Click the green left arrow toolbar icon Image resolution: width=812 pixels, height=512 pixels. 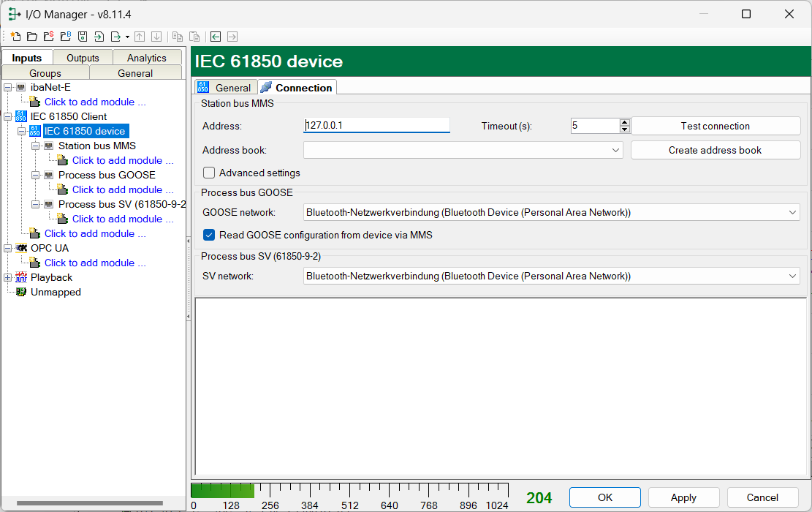click(x=215, y=37)
